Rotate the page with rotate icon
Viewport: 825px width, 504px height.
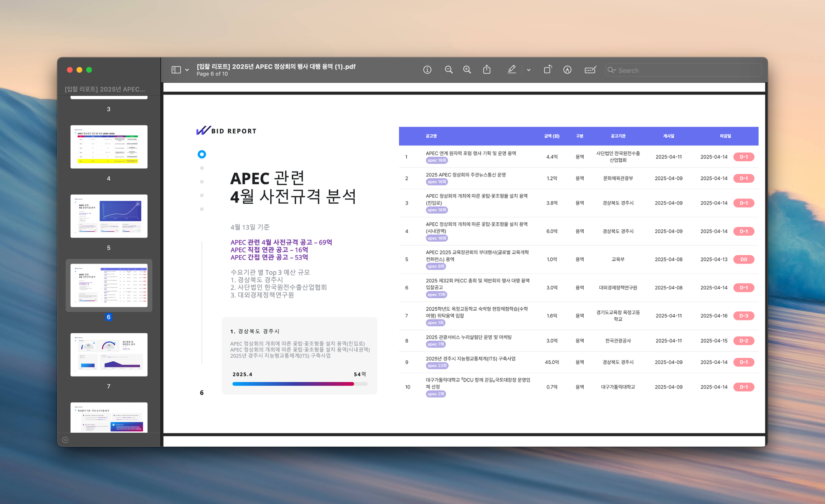point(547,70)
